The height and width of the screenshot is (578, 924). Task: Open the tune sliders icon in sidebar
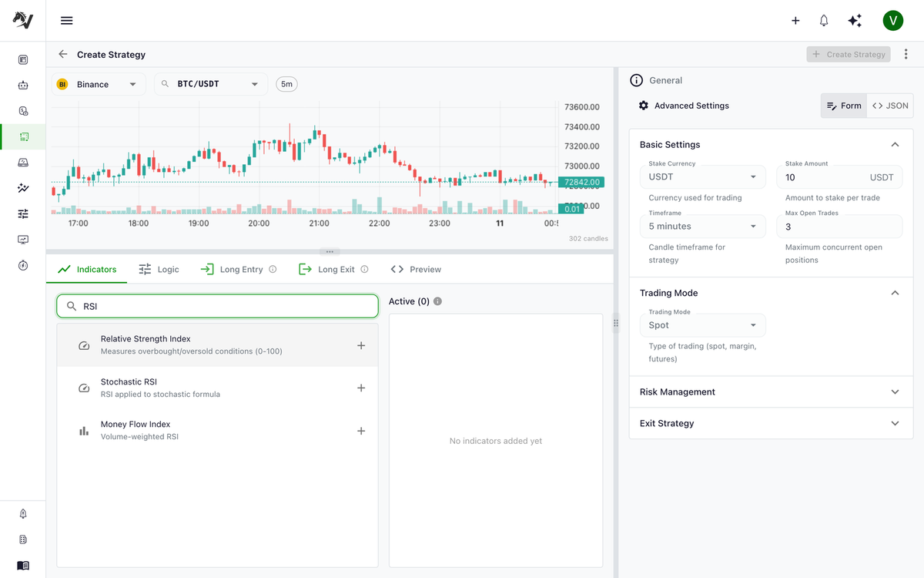click(x=23, y=214)
